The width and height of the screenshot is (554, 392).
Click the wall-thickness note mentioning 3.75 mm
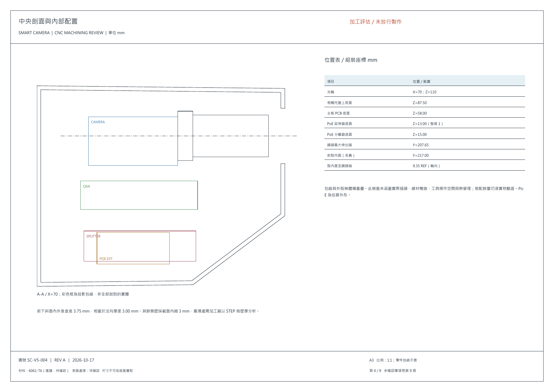(148, 311)
